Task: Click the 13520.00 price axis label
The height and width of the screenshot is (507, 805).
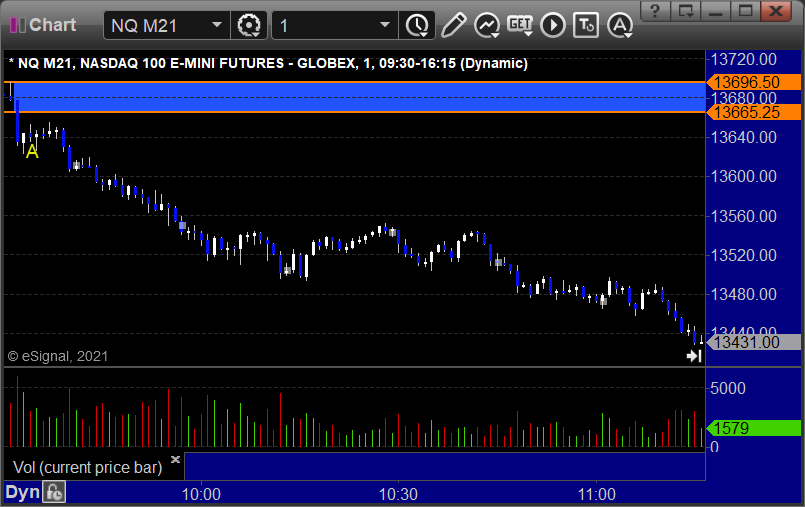Action: pos(743,255)
